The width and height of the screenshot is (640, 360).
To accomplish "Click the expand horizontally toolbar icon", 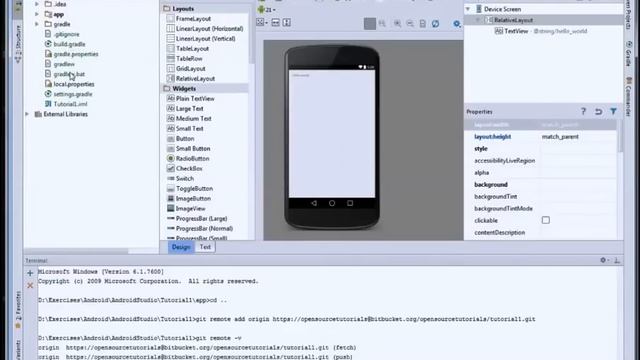I will click(276, 22).
